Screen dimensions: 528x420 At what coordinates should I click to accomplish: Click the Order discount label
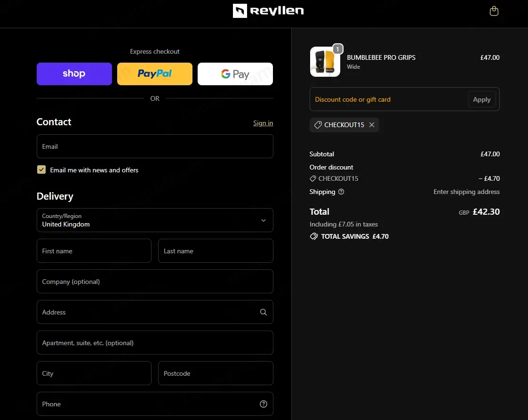pos(331,167)
